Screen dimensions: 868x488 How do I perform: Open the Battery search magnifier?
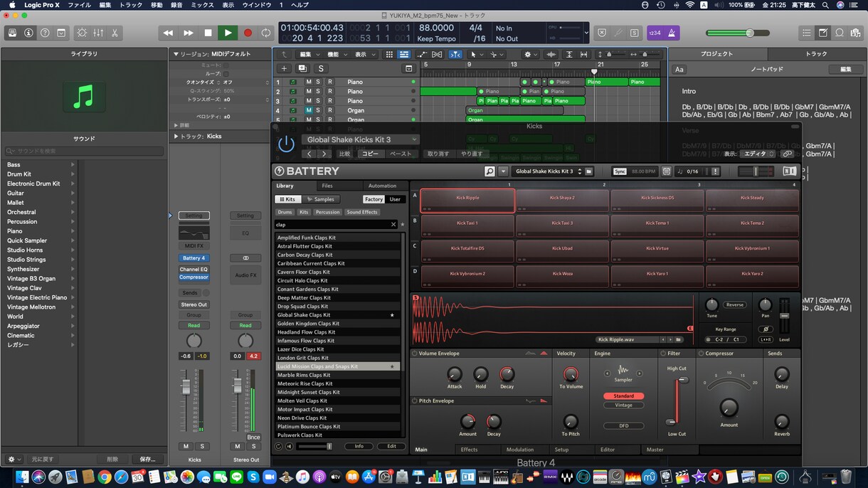click(489, 171)
